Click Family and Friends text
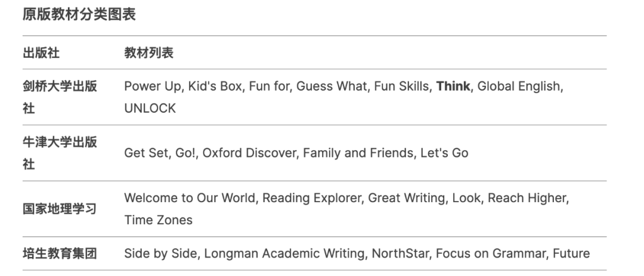This screenshot has width=644, height=276. pos(358,153)
